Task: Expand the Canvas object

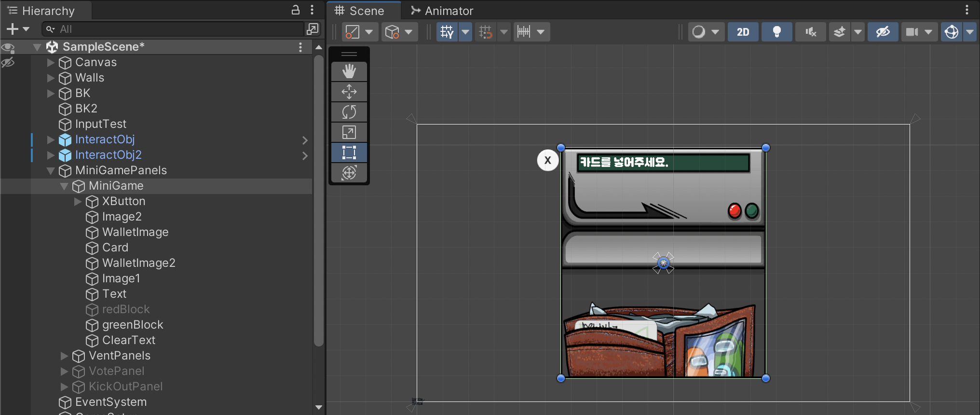Action: (51, 62)
